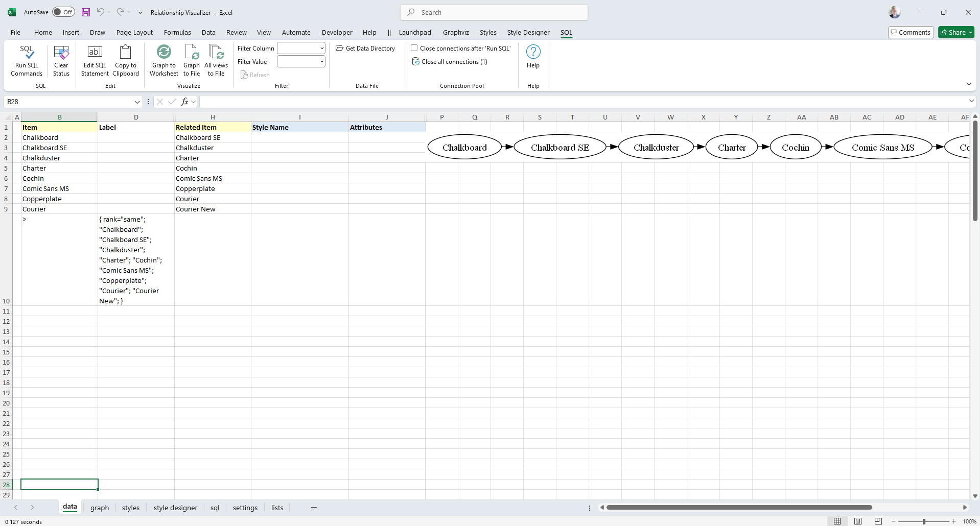Open Customize Quick Access Toolbar menu

[x=141, y=12]
